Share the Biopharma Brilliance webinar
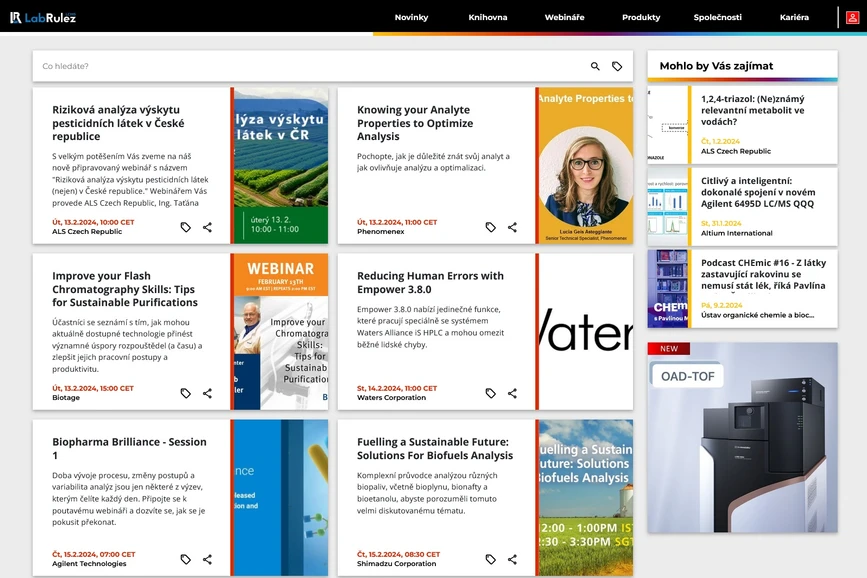The image size is (867, 578). [207, 559]
